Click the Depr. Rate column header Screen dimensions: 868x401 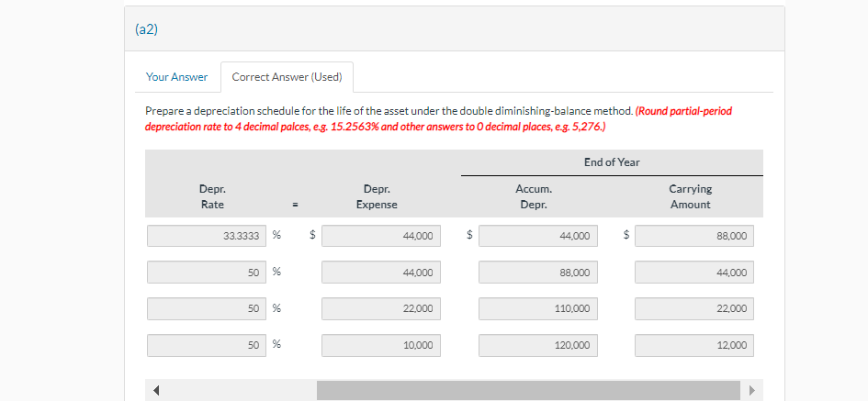point(212,196)
